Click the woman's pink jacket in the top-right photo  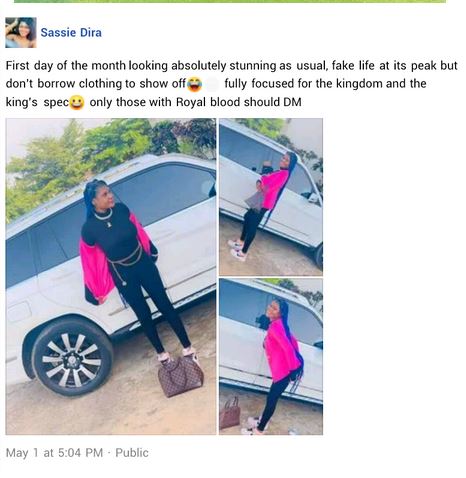tap(274, 189)
